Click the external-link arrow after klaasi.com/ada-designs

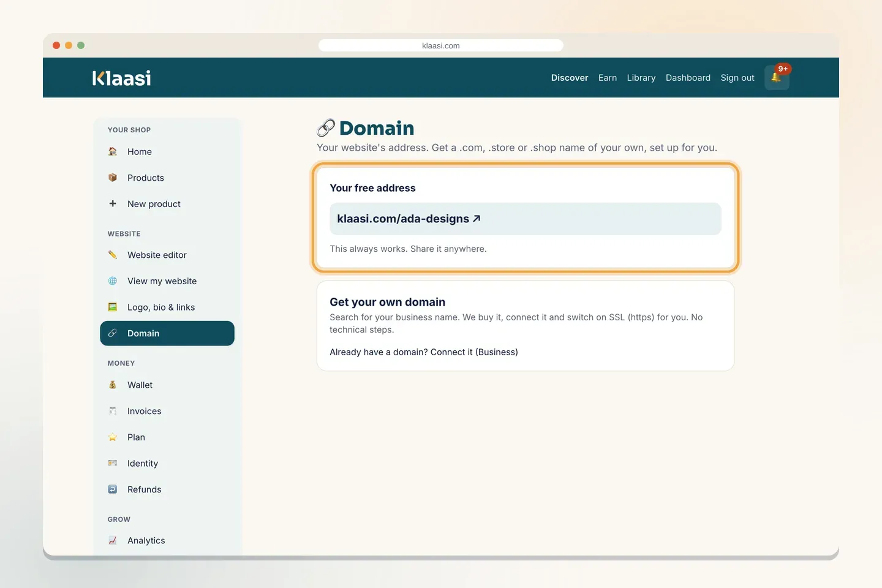(477, 219)
